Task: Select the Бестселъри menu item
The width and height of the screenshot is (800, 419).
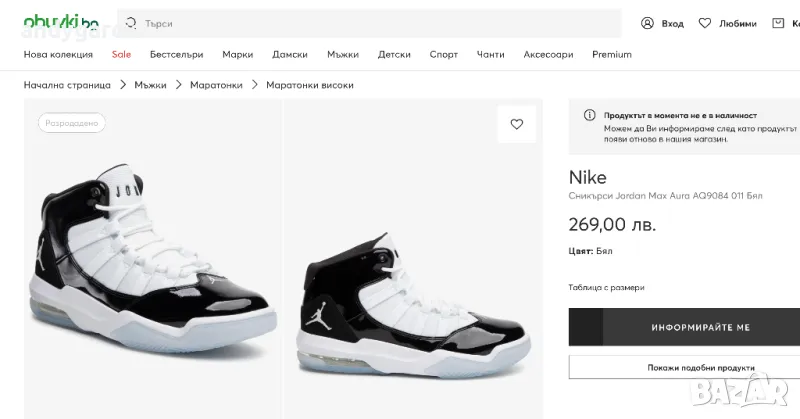Action: coord(176,54)
